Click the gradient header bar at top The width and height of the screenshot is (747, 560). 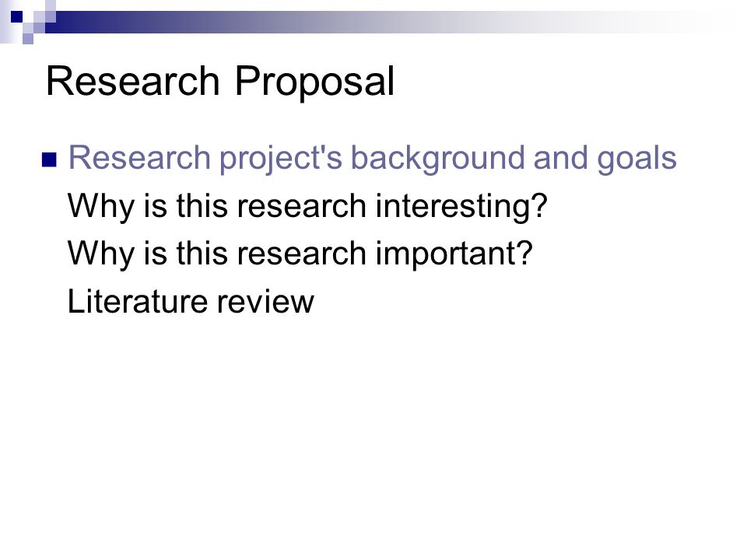point(381,22)
